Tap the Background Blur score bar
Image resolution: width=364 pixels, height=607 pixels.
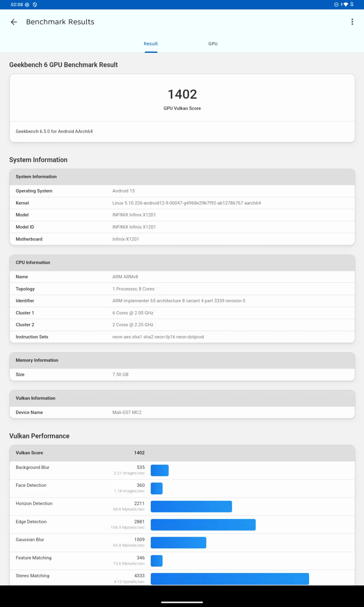[x=160, y=470]
